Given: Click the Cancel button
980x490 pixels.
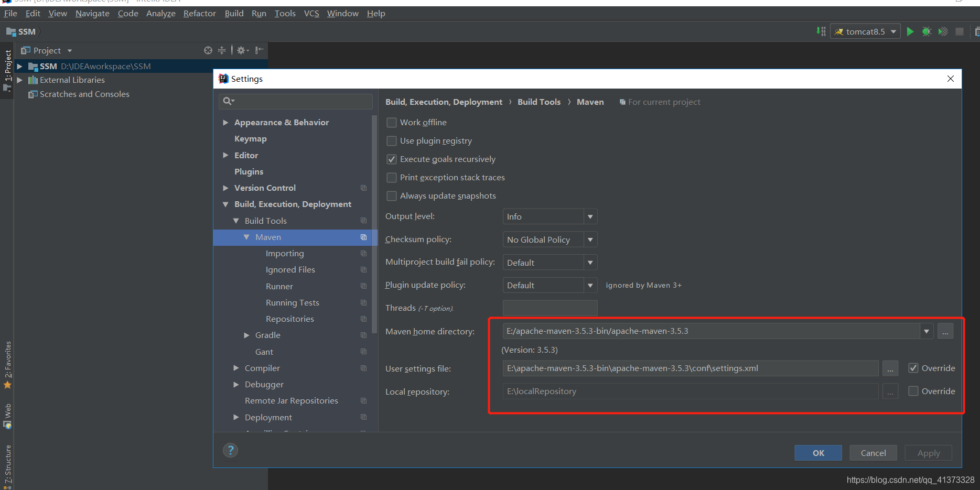Looking at the screenshot, I should (x=873, y=453).
